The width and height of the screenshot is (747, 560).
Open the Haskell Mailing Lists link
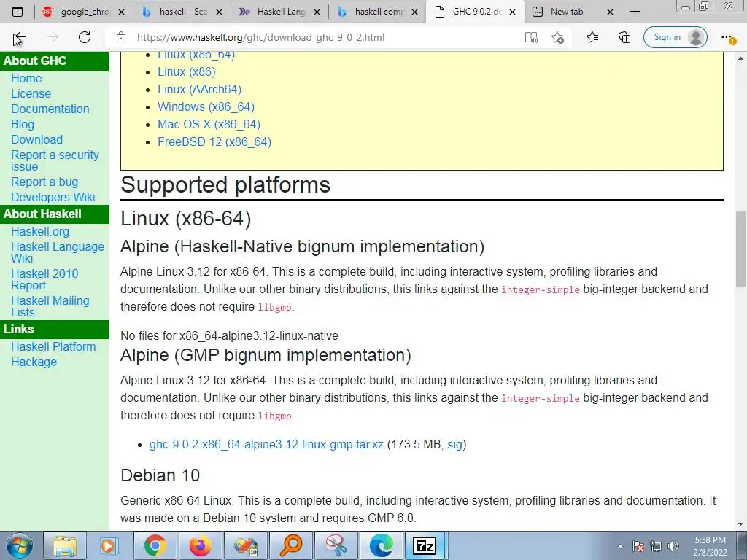click(50, 306)
